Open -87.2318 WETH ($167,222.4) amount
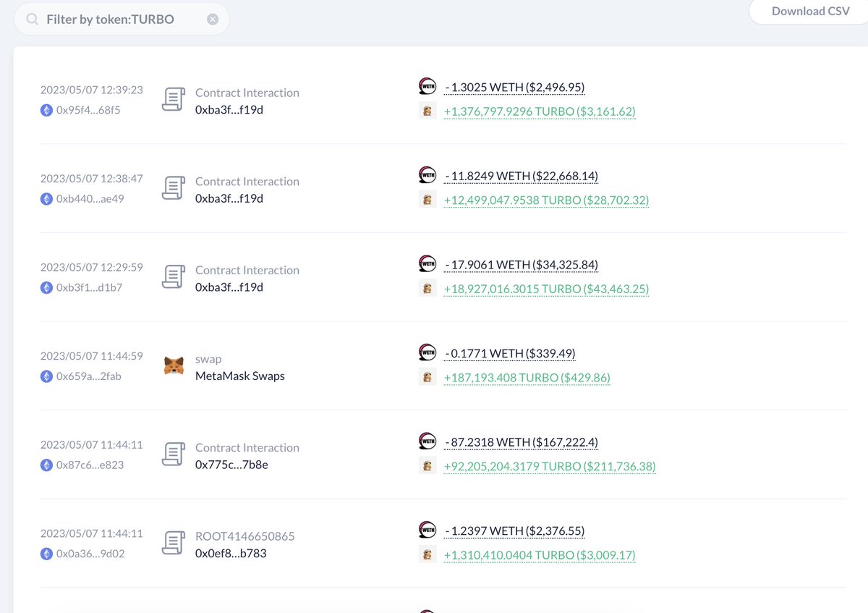Screen dimensions: 868x613 pyautogui.click(x=521, y=442)
